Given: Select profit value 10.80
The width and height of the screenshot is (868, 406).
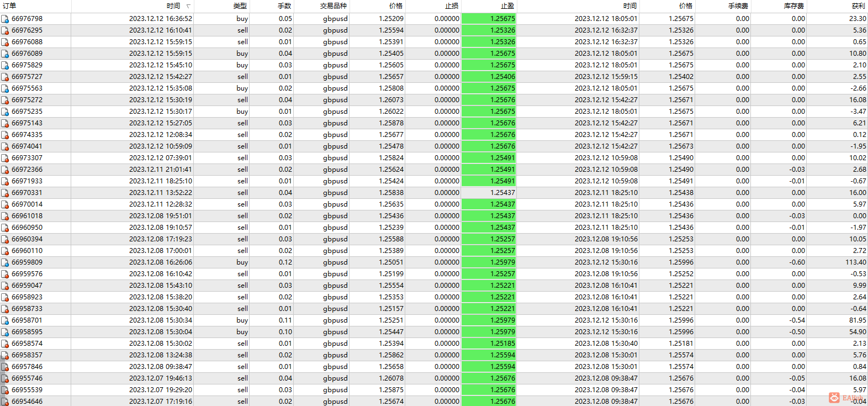Looking at the screenshot, I should pos(858,54).
